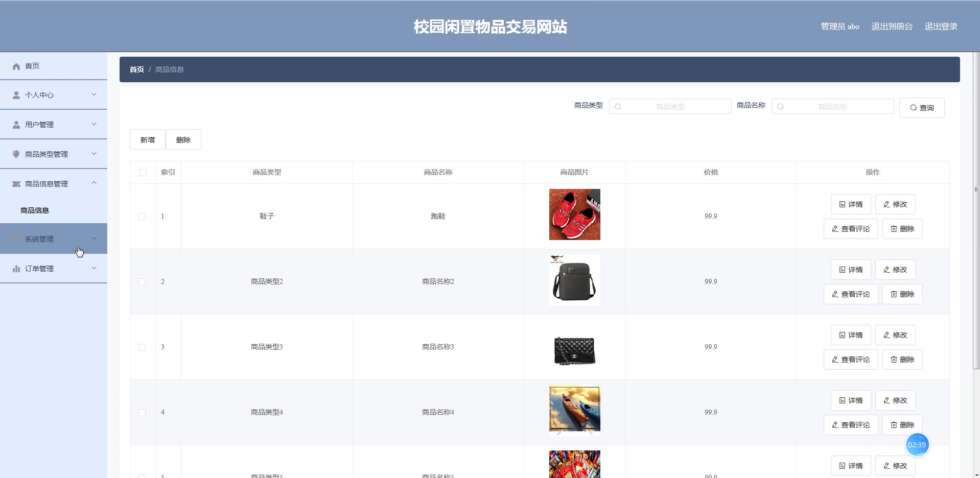
Task: Open 详情 for 商品名称4 row
Action: tap(851, 400)
